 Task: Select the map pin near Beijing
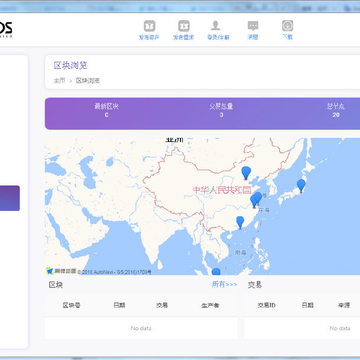(x=246, y=173)
